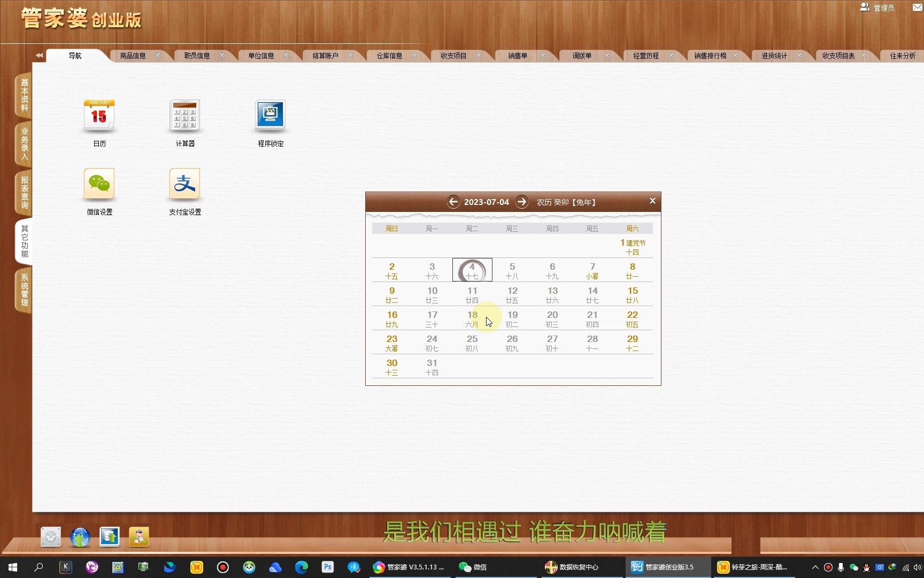Switch to 管家婆 V3.5.1.13 taskbar window
The image size is (924, 578).
pyautogui.click(x=409, y=567)
